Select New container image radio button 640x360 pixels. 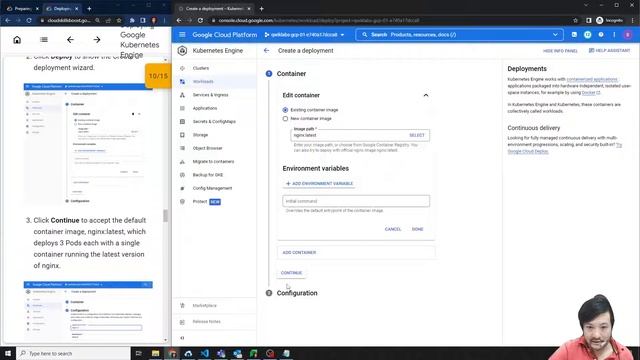coord(285,118)
